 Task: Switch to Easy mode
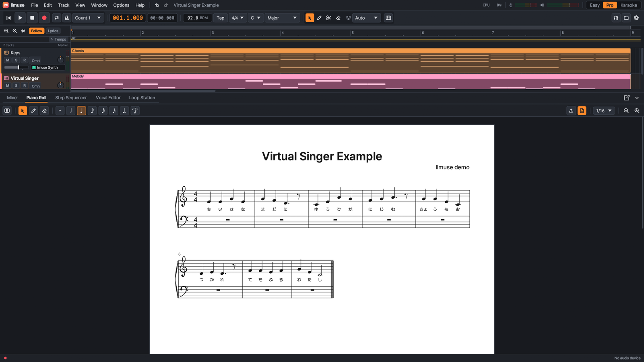(x=594, y=5)
